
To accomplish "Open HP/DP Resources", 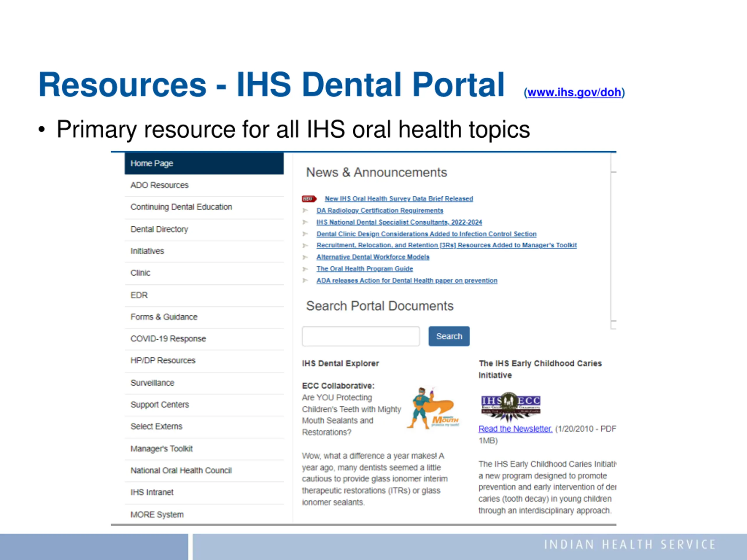I will (x=204, y=361).
